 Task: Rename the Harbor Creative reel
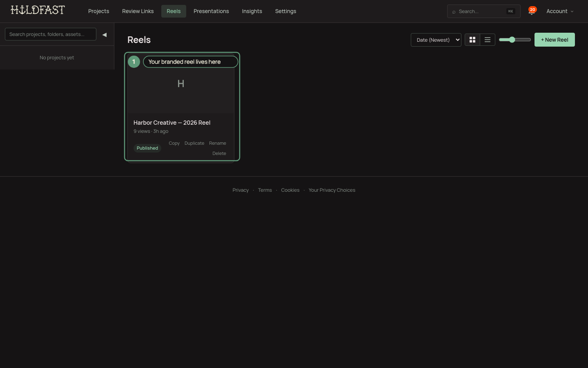[x=218, y=143]
